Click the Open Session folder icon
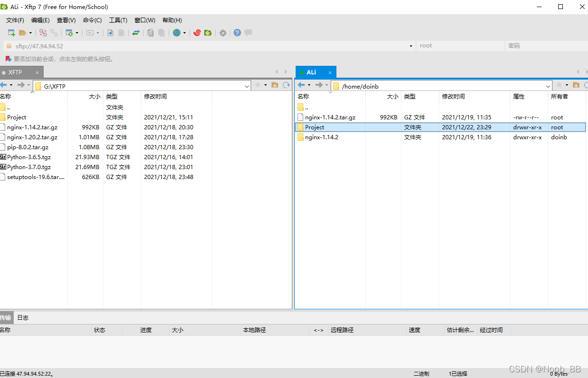This screenshot has width=588, height=378. click(x=22, y=33)
